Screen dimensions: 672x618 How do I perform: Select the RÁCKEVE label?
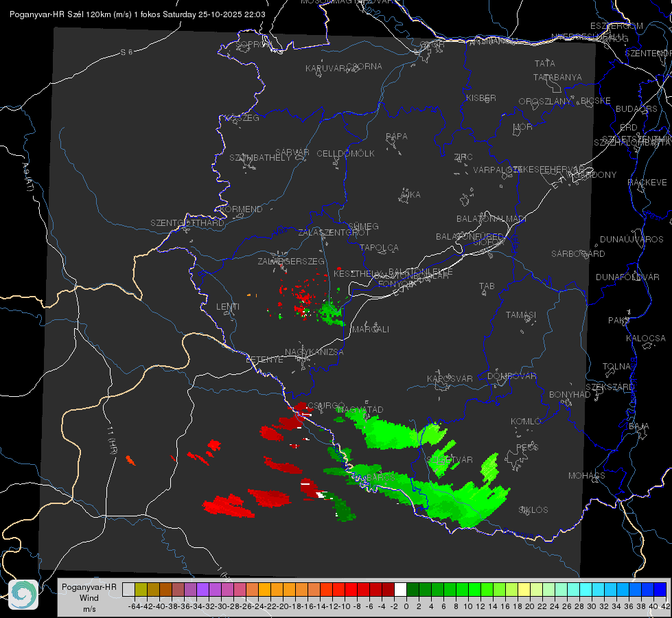point(647,183)
